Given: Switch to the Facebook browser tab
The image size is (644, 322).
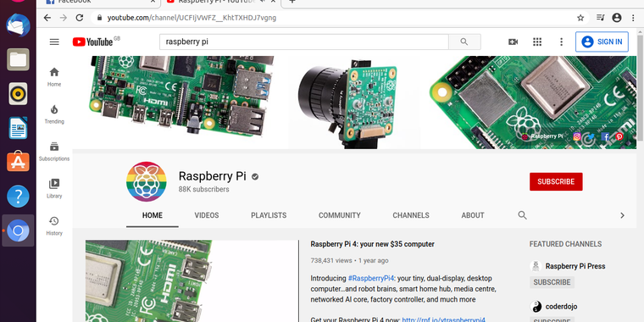Looking at the screenshot, I should point(98,2).
